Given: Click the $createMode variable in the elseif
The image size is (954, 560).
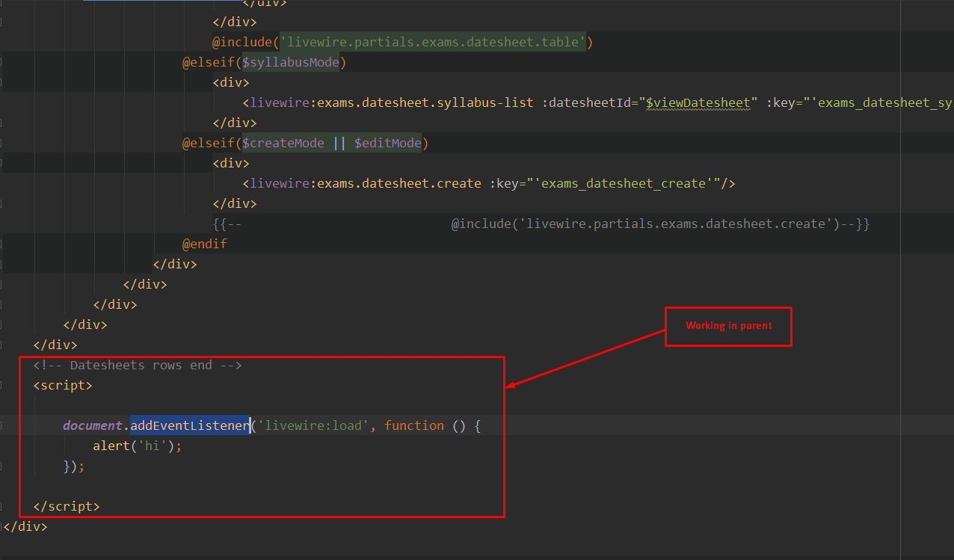Looking at the screenshot, I should click(283, 142).
